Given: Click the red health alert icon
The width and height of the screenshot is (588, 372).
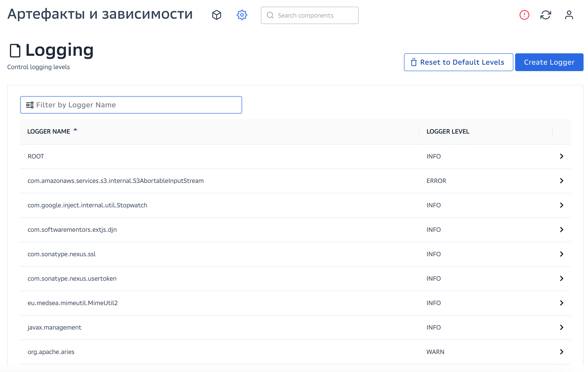Looking at the screenshot, I should click(524, 15).
